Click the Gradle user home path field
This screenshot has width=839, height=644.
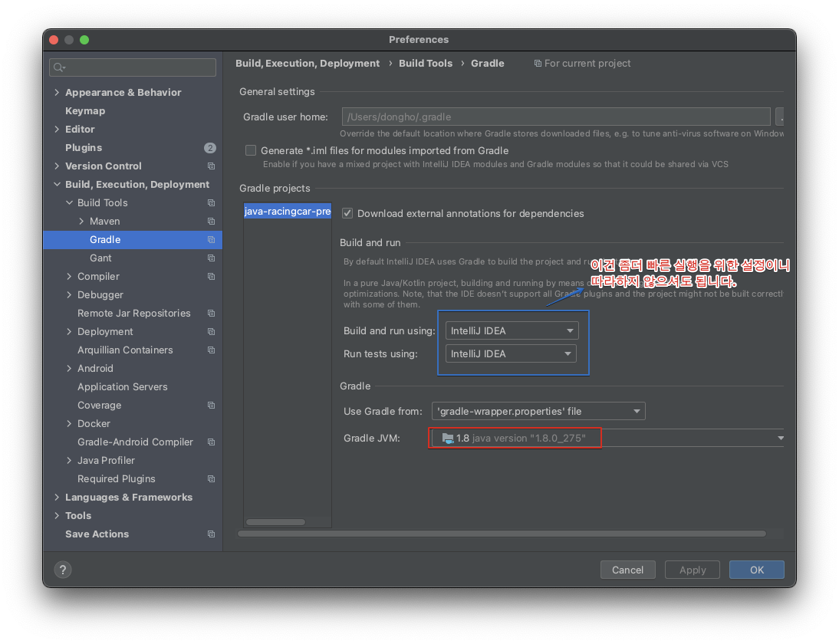pyautogui.click(x=556, y=117)
